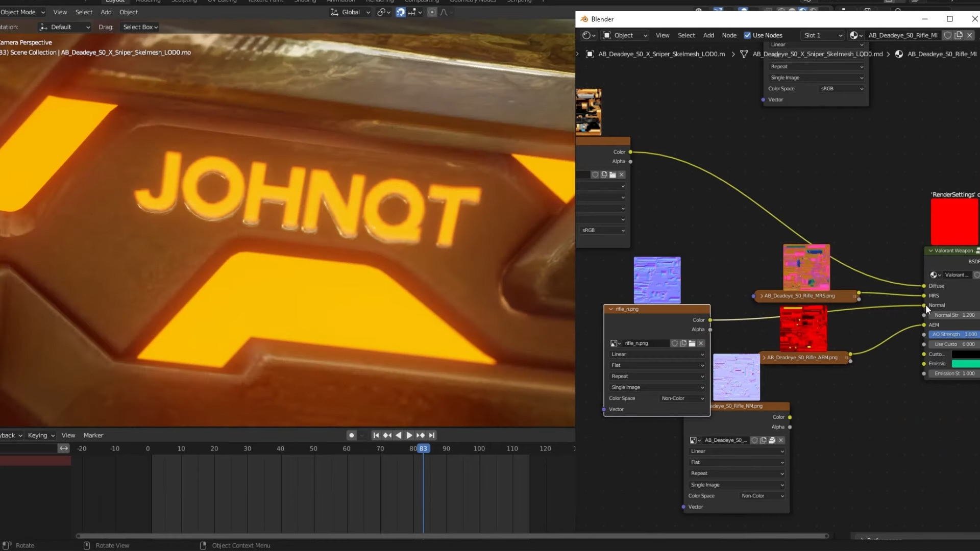Unlink the image in the rifle_n.png node
The image size is (980, 551).
point(701,343)
